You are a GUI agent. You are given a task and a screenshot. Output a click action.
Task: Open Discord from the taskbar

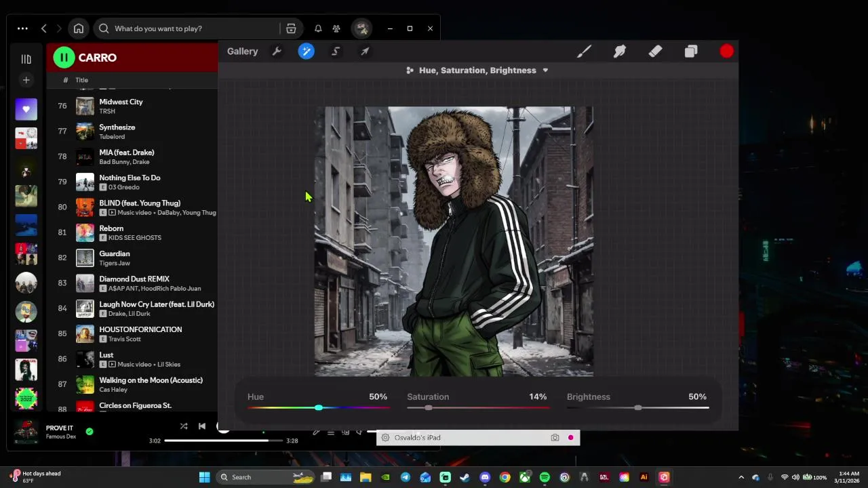(485, 477)
